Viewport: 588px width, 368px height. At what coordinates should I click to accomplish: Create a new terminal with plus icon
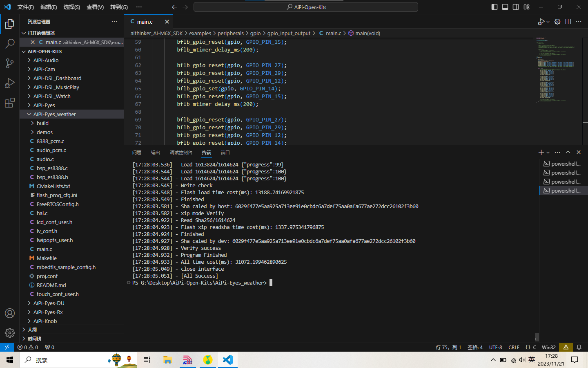tap(541, 152)
